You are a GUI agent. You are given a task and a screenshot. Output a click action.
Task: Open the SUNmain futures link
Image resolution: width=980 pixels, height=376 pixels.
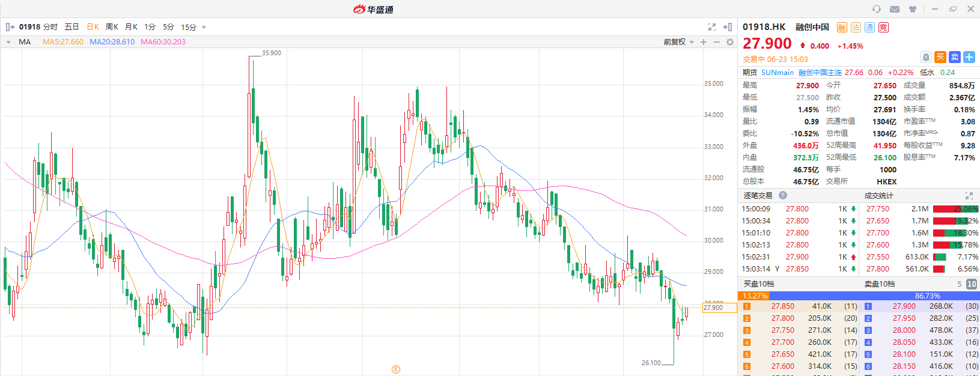click(x=778, y=72)
